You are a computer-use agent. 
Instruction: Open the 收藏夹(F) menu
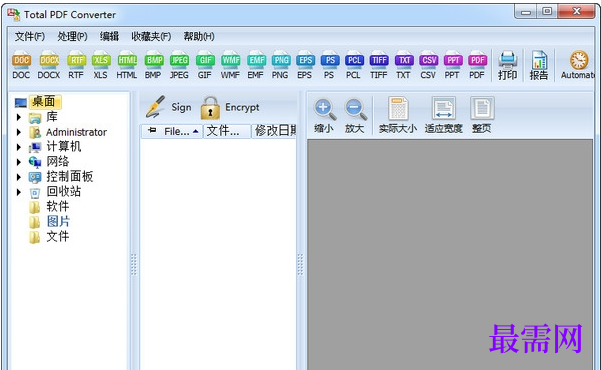pyautogui.click(x=151, y=36)
